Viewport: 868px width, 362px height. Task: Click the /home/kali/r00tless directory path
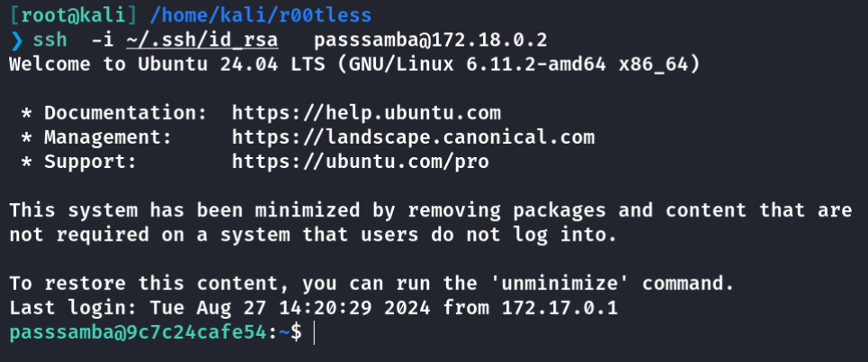(260, 15)
